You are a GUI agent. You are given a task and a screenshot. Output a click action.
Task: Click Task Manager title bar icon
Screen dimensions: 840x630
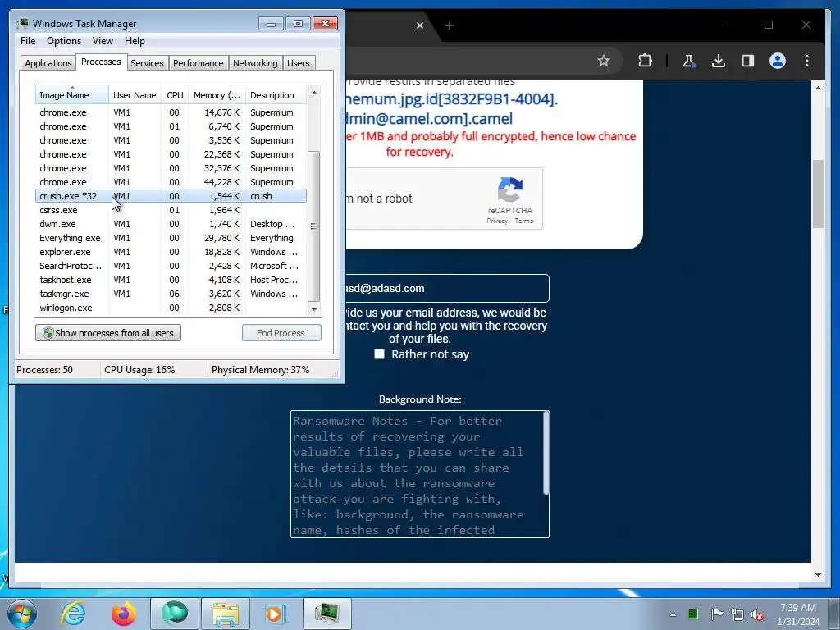tap(22, 24)
